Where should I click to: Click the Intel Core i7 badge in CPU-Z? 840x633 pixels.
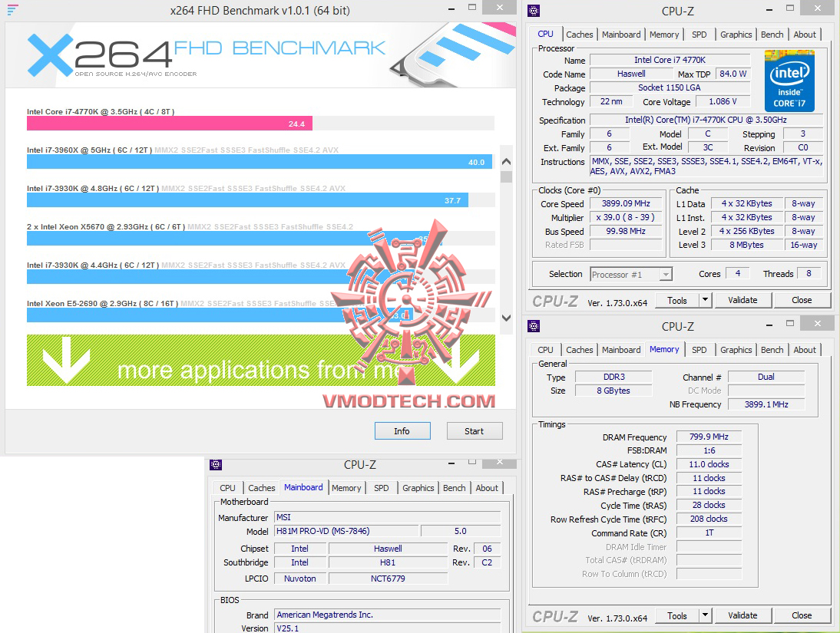click(789, 80)
